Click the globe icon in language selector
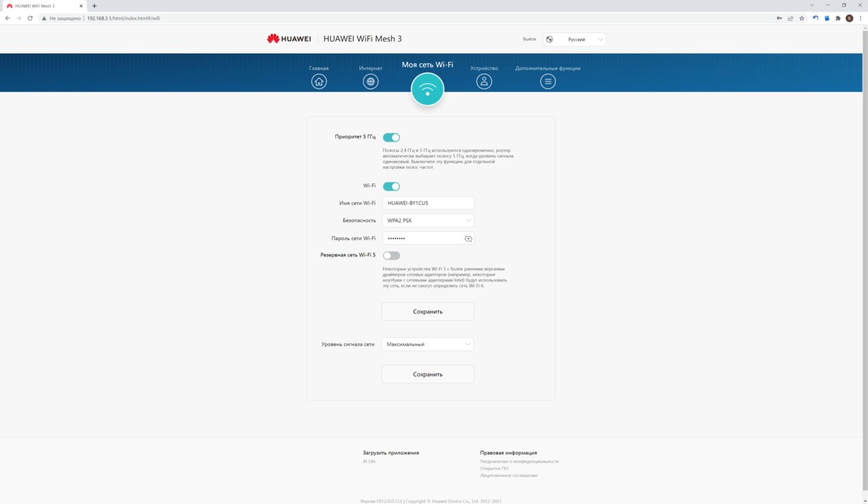Image resolution: width=868 pixels, height=504 pixels. [x=549, y=39]
